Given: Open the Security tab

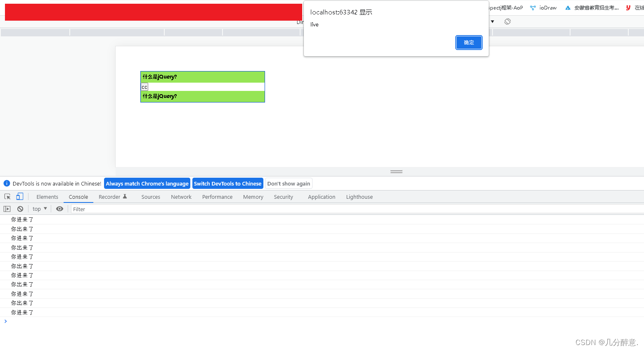Looking at the screenshot, I should click(x=284, y=197).
